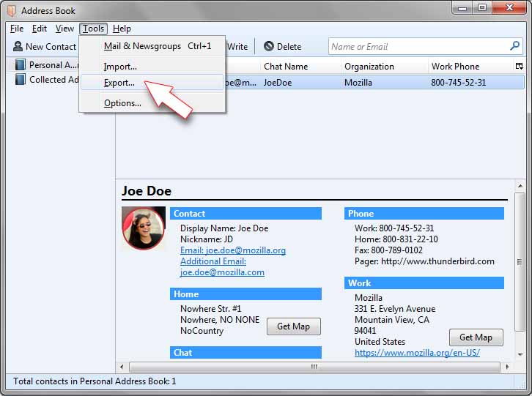Click the horizontal scrollbar thumb
532x396 pixels.
click(314, 367)
